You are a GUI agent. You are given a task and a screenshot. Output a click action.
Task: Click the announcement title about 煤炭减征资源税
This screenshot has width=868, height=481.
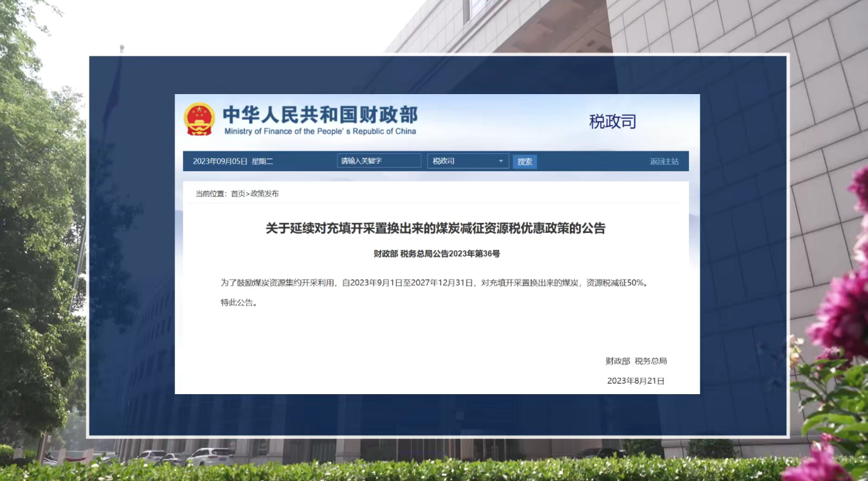(x=435, y=228)
